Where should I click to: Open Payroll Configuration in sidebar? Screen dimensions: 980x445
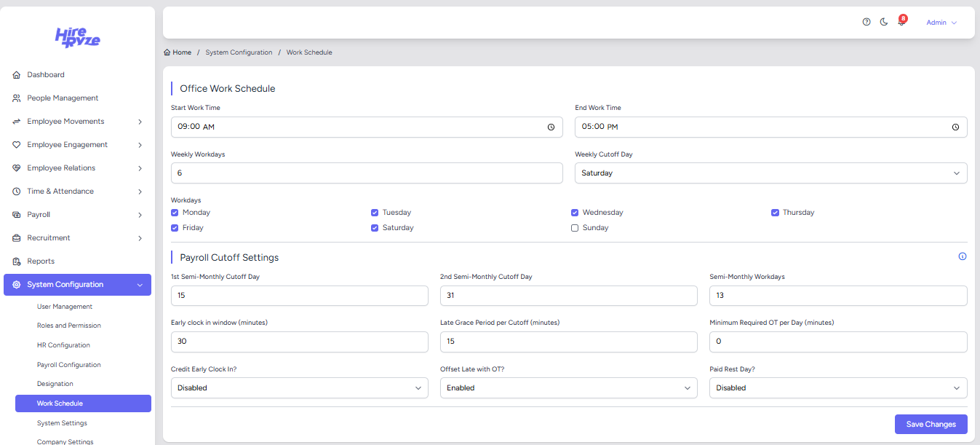tap(69, 365)
